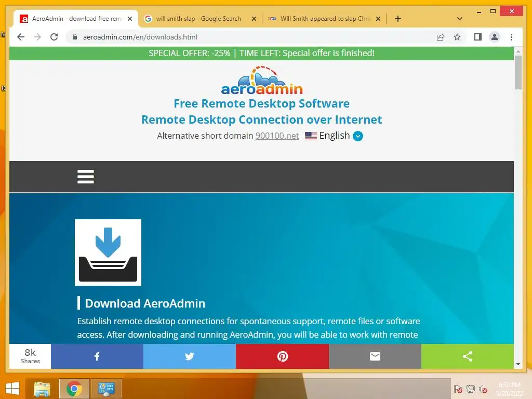Screen dimensions: 532x399
Task: Open Chrome three-dot menu
Action: pyautogui.click(x=511, y=37)
